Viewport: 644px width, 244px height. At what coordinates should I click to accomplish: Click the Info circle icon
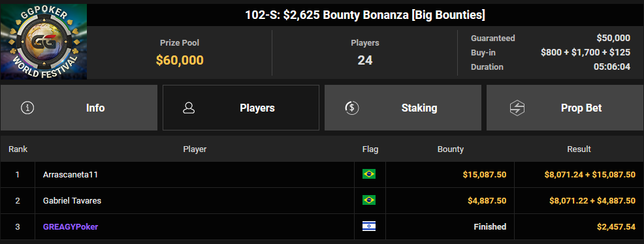pos(27,108)
